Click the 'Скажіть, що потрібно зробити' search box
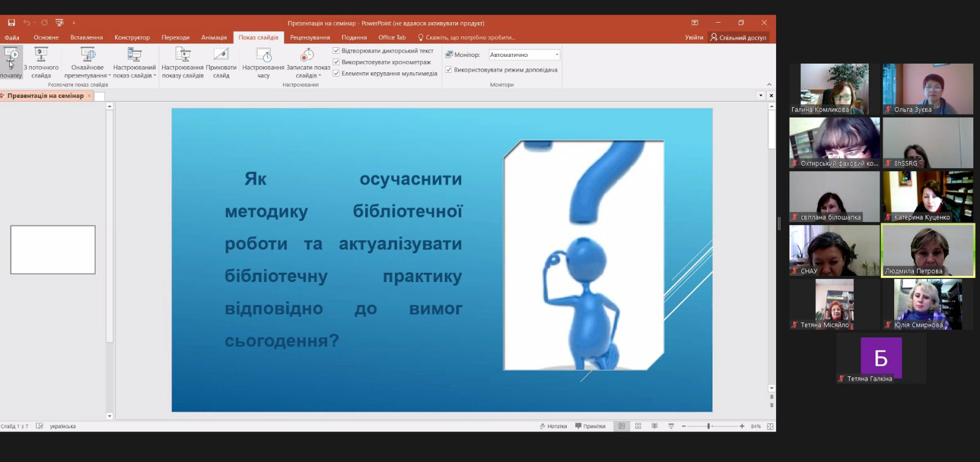 (x=467, y=37)
